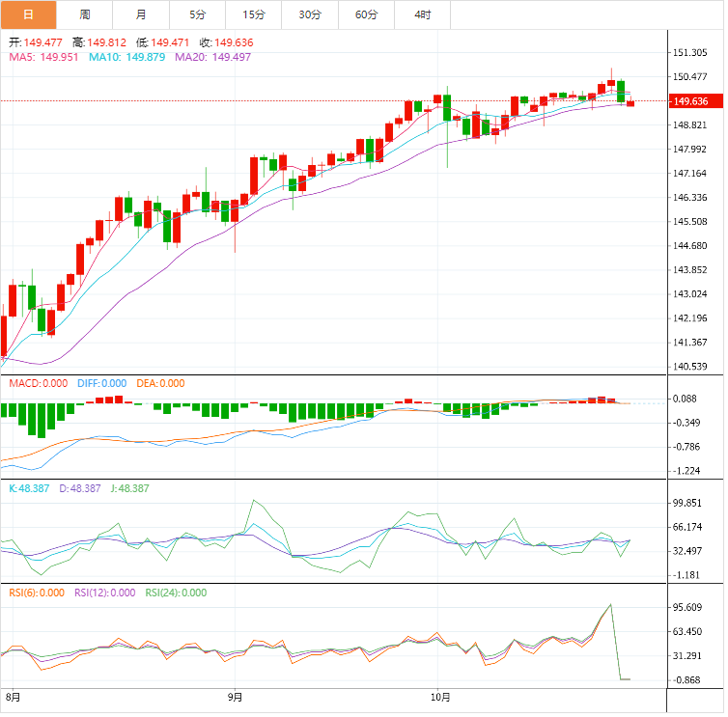Click the RSI(24) indicator label

tap(176, 593)
